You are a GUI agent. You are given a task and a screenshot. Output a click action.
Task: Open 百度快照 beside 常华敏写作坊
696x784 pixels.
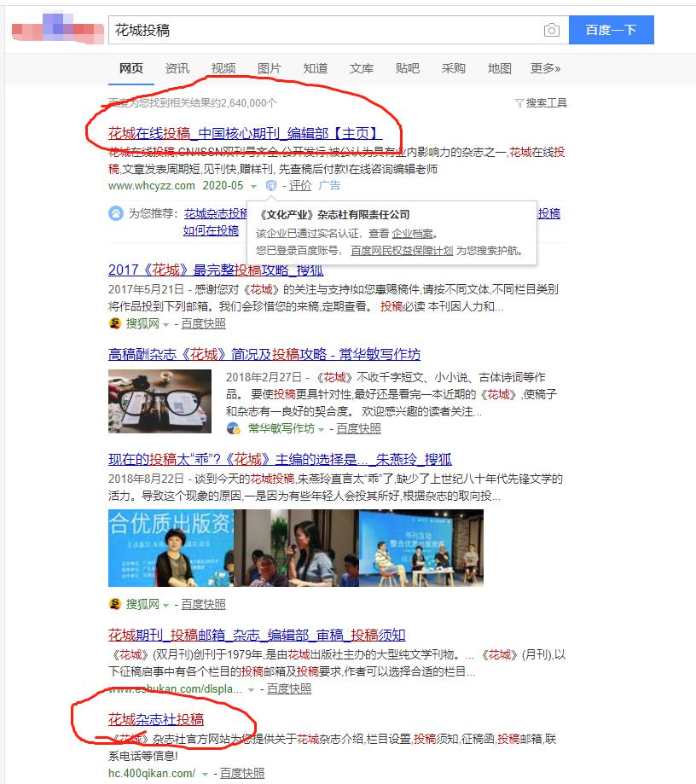tap(358, 428)
